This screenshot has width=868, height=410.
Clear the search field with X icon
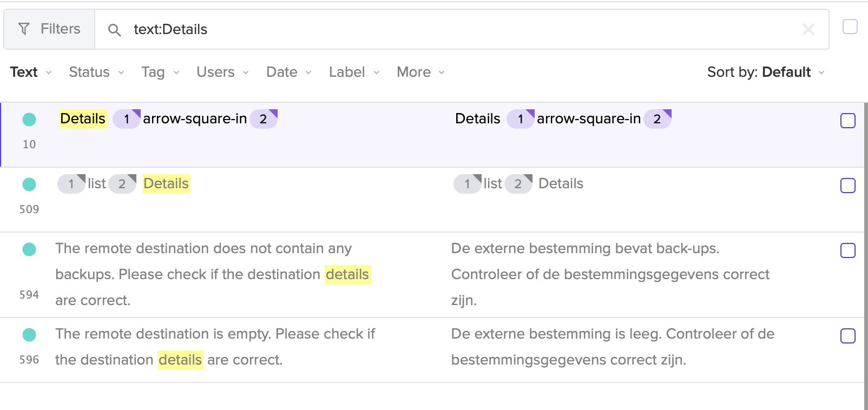pos(808,29)
